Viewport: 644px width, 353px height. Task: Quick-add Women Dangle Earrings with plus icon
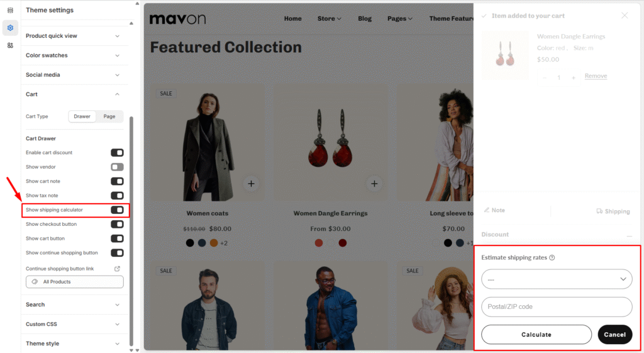(x=374, y=184)
